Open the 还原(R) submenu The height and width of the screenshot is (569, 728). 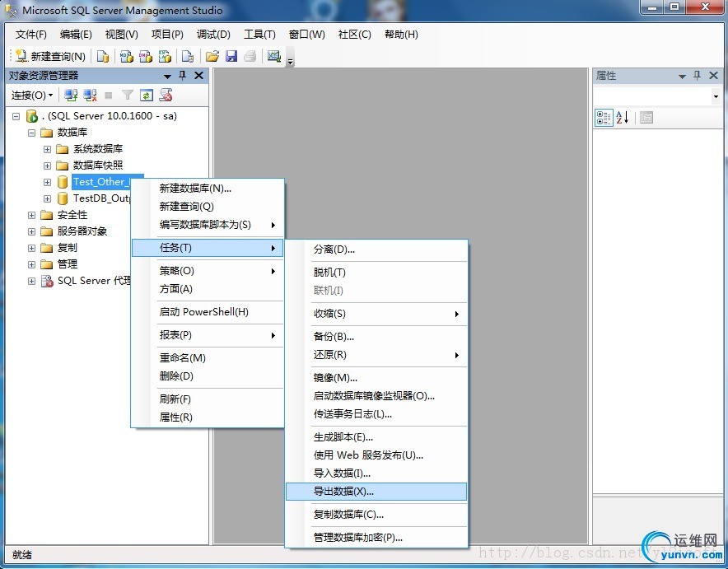376,355
